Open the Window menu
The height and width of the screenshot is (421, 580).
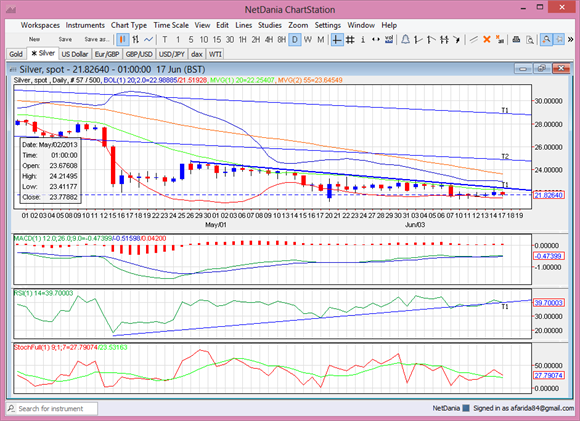pyautogui.click(x=361, y=25)
